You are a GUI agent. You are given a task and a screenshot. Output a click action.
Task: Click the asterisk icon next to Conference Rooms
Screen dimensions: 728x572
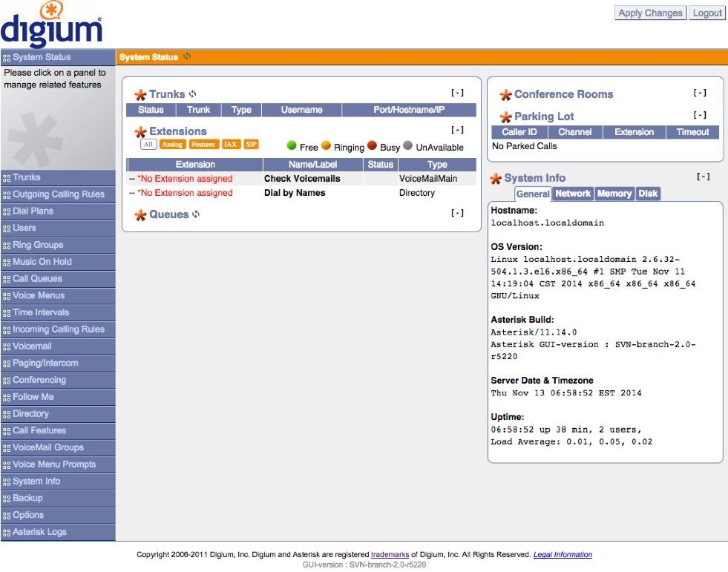pyautogui.click(x=505, y=95)
